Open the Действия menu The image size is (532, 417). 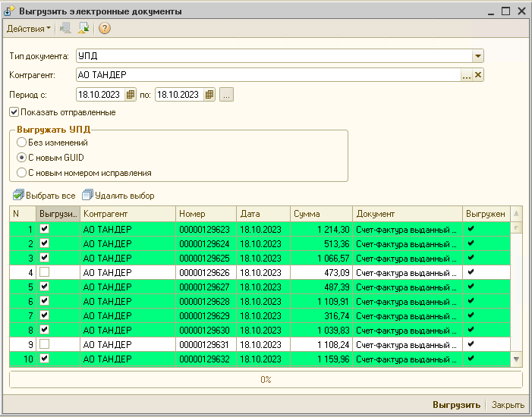(x=29, y=29)
